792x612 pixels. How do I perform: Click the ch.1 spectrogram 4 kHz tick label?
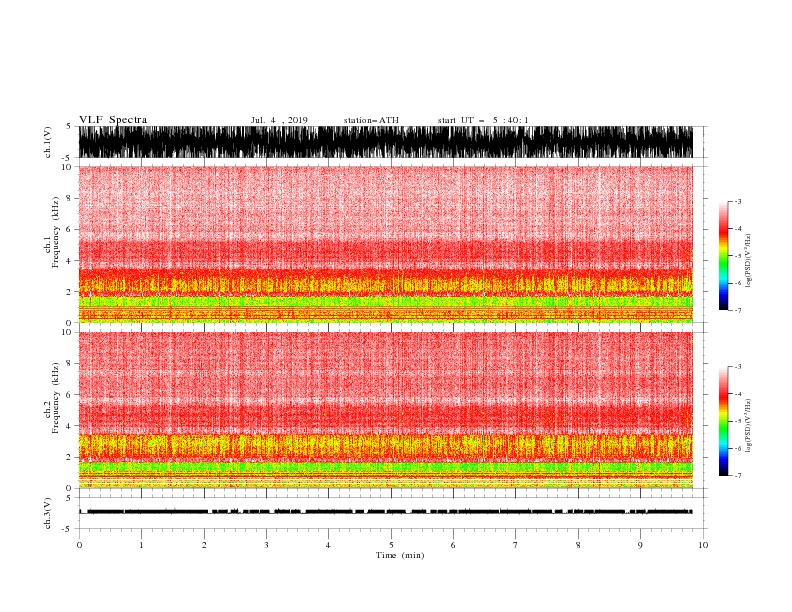[69, 261]
